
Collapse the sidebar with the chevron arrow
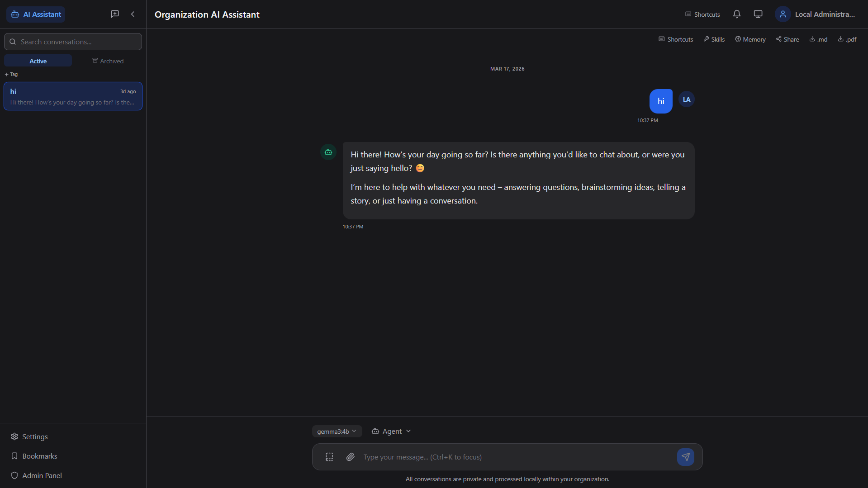tap(133, 14)
